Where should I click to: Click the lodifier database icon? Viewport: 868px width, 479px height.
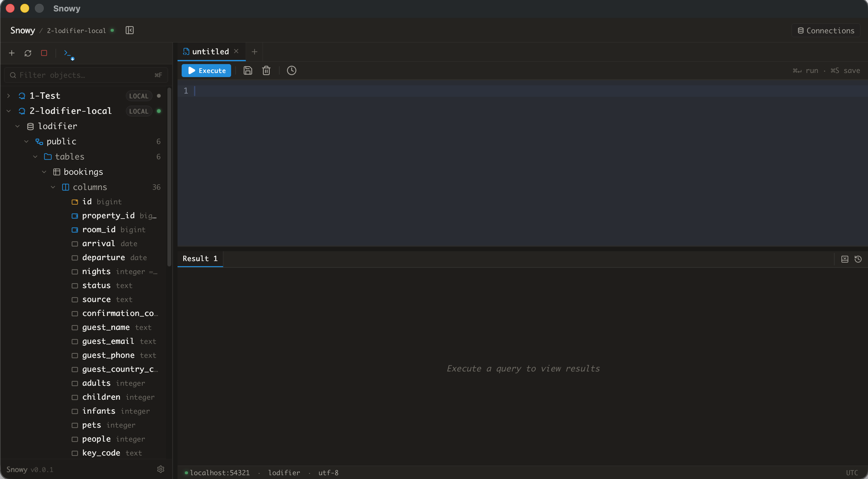[x=30, y=126]
